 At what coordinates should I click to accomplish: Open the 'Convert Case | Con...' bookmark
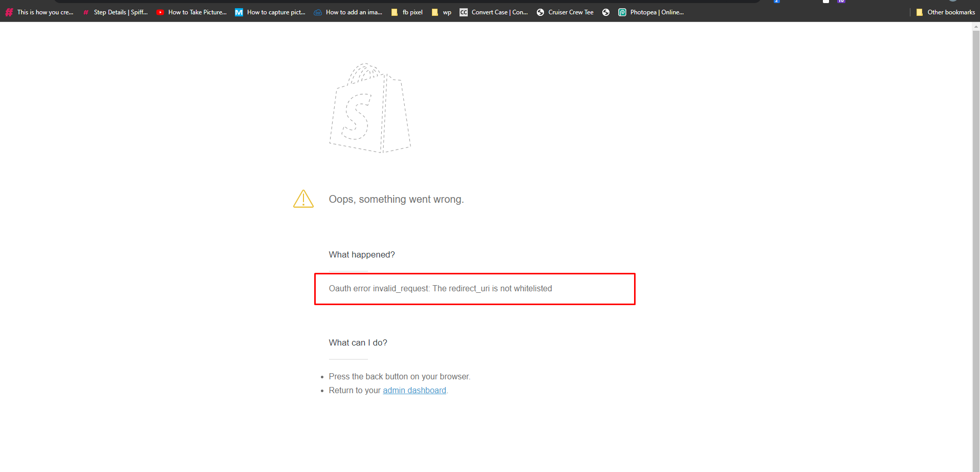494,12
